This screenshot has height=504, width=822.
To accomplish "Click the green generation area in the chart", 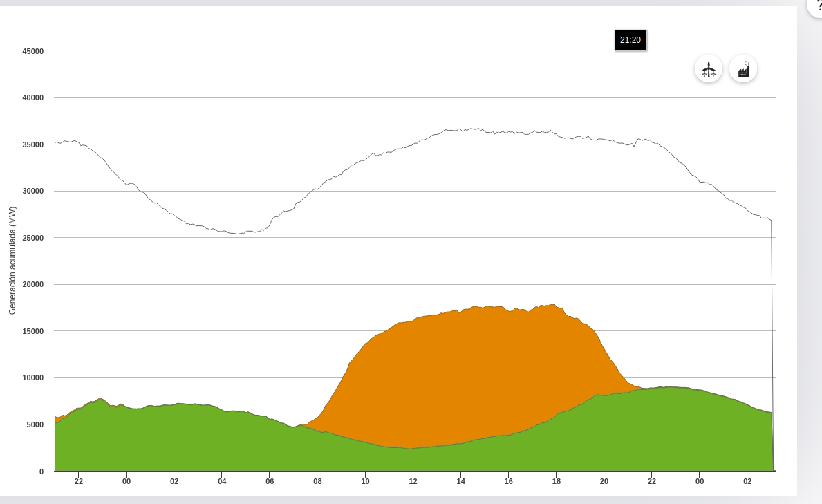I will coord(207,442).
